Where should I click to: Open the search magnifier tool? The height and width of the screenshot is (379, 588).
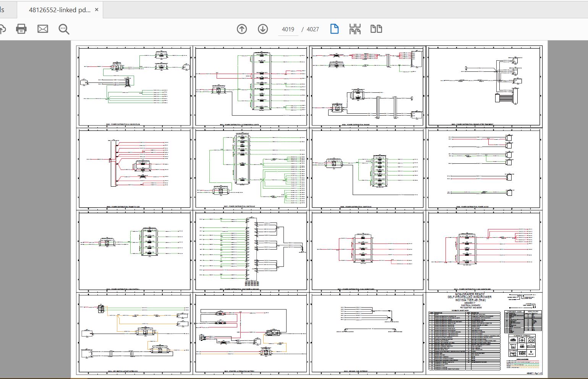pos(64,29)
